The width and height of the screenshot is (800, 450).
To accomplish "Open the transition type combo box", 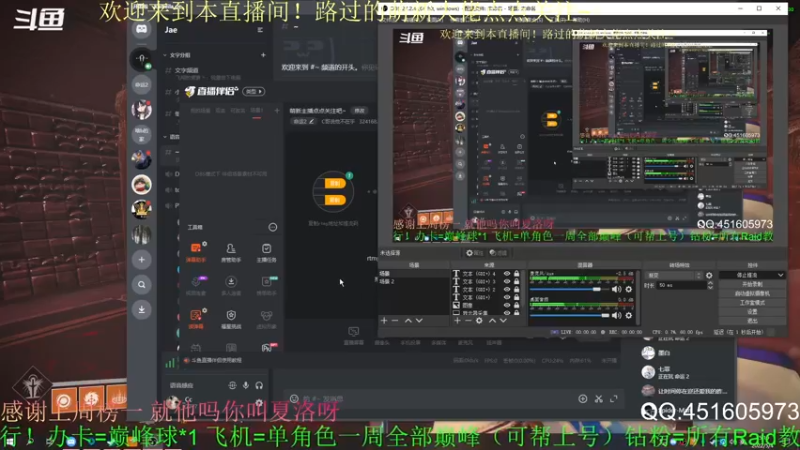I will point(674,276).
